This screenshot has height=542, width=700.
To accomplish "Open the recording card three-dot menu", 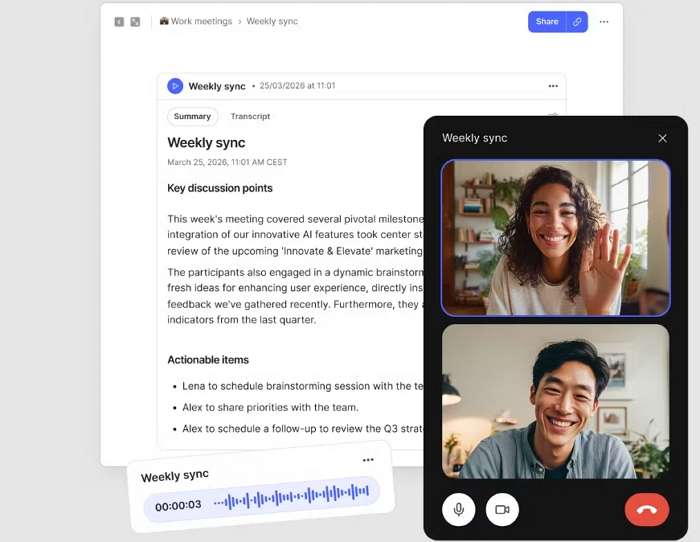I will tap(368, 460).
